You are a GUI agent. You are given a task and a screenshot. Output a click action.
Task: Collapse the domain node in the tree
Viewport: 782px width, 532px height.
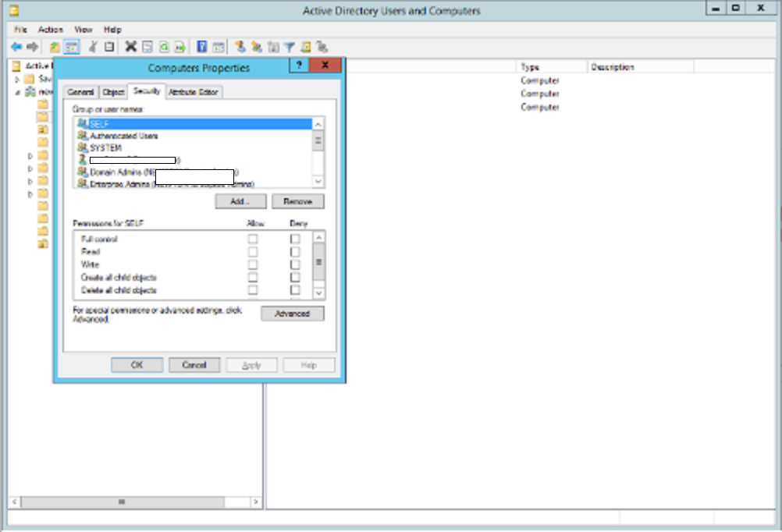tap(16, 91)
